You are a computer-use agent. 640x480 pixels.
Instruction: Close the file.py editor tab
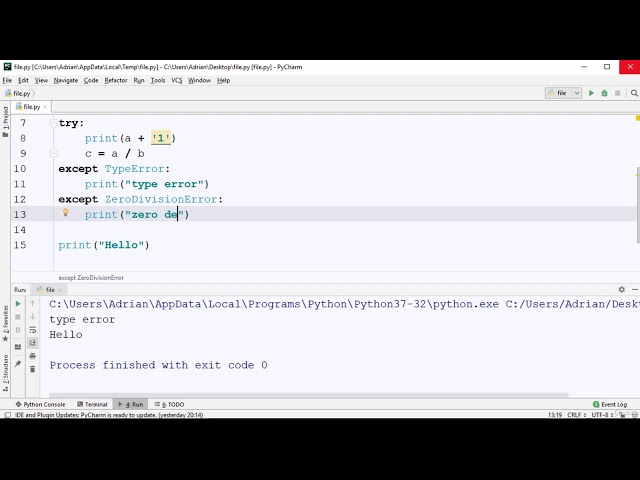(x=45, y=107)
